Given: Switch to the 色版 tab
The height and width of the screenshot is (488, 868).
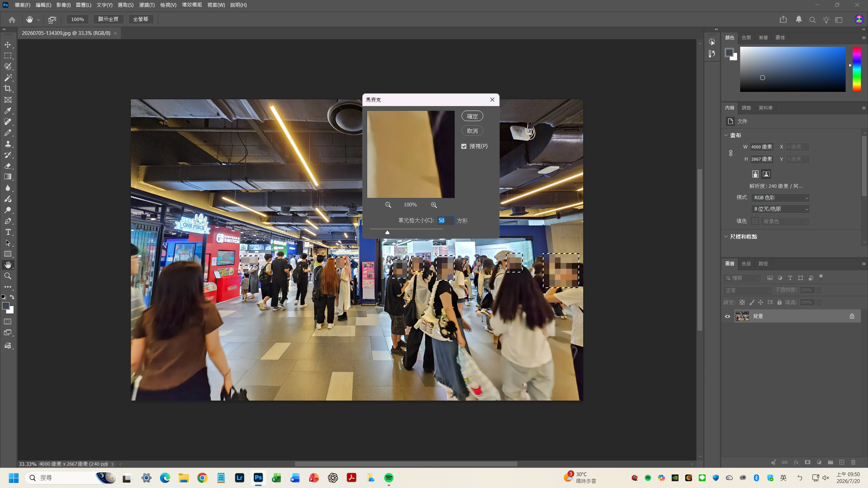Looking at the screenshot, I should (x=746, y=264).
